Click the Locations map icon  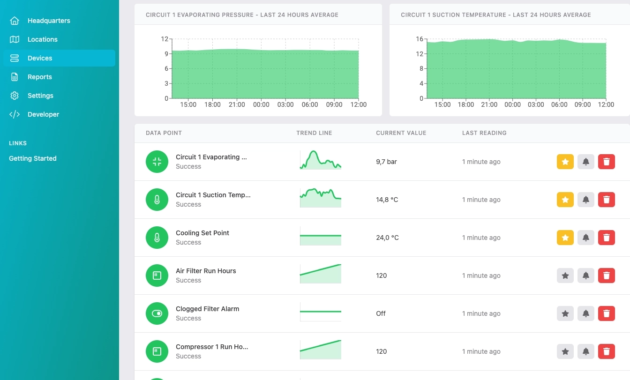(14, 39)
